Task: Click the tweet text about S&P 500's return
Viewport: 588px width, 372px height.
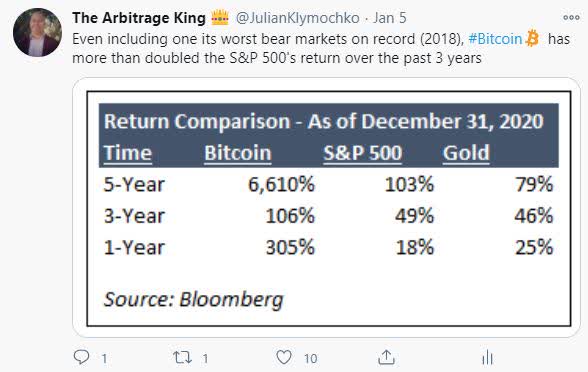Action: [x=277, y=58]
